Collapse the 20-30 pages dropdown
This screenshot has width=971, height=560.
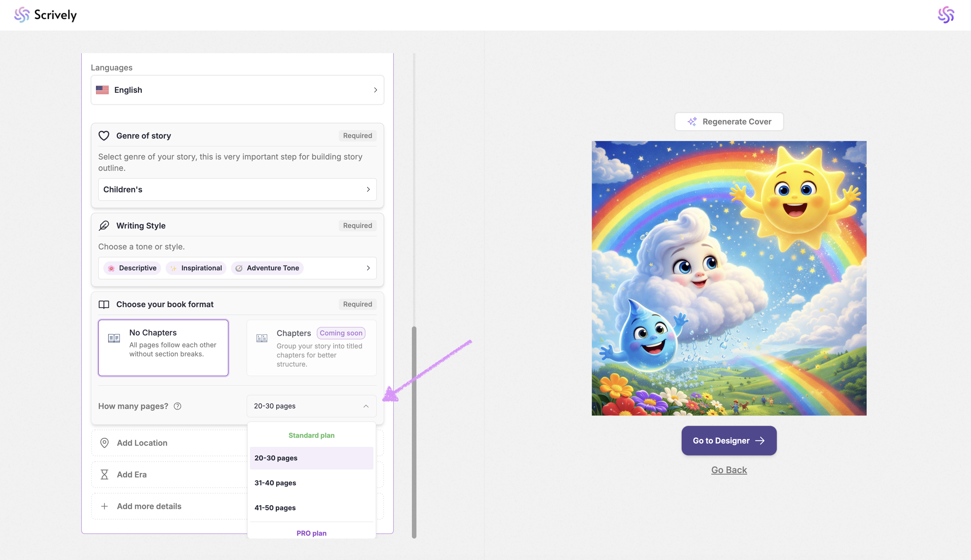311,406
